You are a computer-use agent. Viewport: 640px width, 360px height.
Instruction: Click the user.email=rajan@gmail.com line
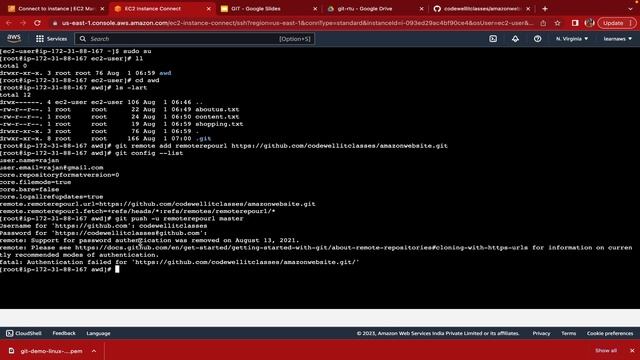52,168
